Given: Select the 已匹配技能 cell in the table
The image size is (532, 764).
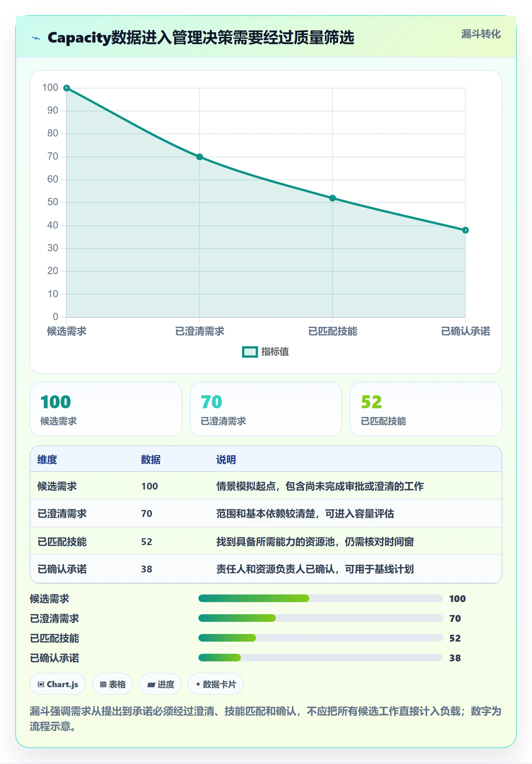Looking at the screenshot, I should coord(62,542).
